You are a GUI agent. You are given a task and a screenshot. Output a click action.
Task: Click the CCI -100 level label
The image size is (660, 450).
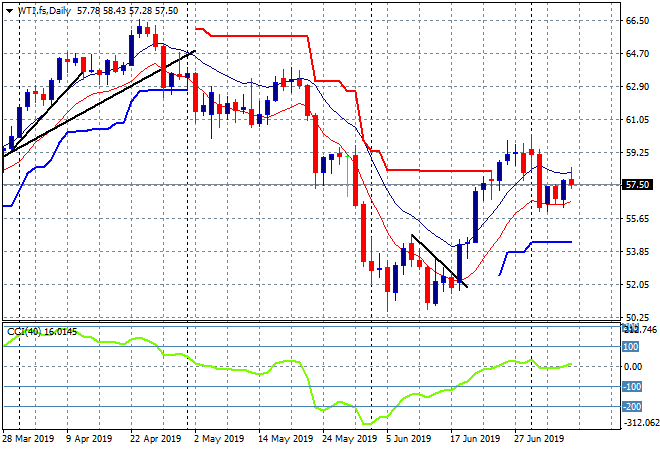[x=632, y=386]
